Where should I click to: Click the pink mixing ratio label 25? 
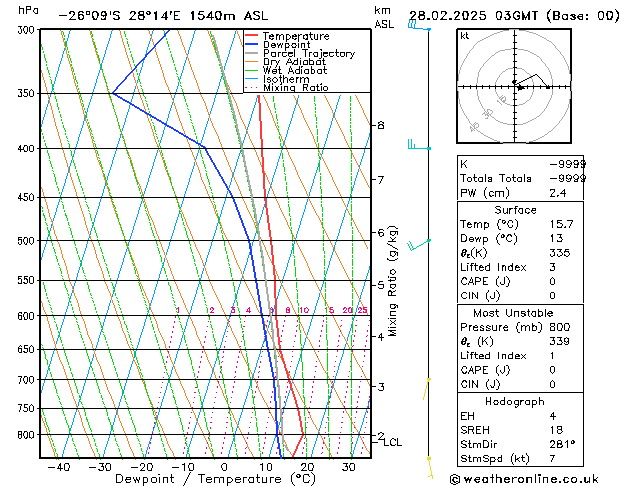click(x=363, y=310)
